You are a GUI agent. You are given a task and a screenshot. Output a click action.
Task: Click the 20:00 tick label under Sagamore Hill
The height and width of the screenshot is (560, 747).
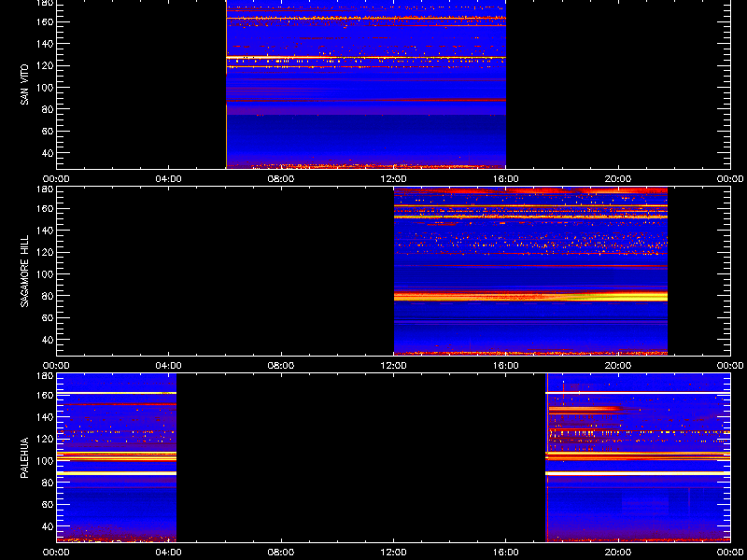click(618, 366)
